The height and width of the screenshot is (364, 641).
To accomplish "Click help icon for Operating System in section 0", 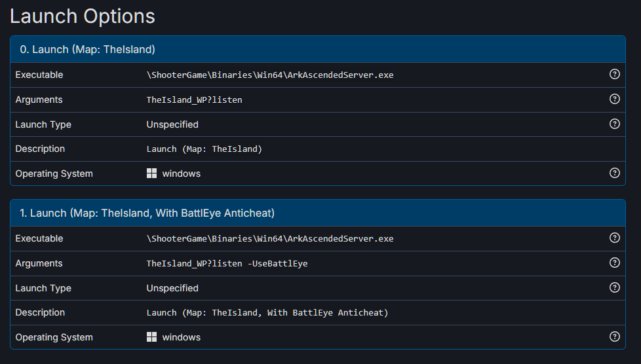I will pyautogui.click(x=614, y=173).
